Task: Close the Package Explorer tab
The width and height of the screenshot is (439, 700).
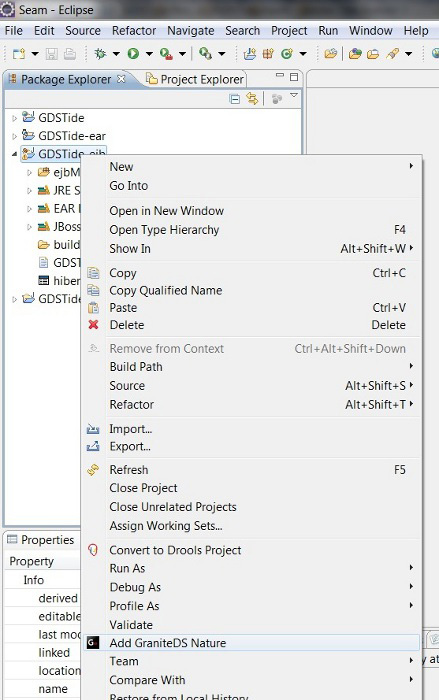Action: click(x=121, y=79)
